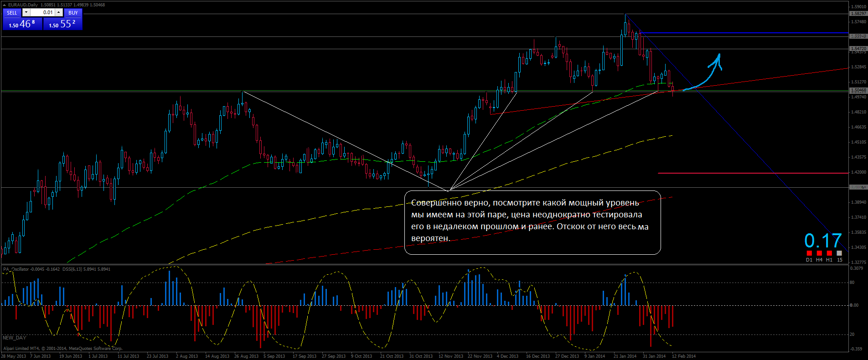Click the 2 Aug 2013 date label

tap(187, 356)
